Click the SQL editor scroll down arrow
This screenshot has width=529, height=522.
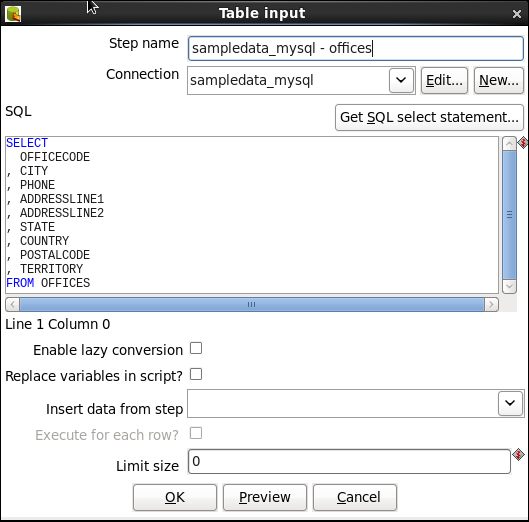[x=509, y=286]
